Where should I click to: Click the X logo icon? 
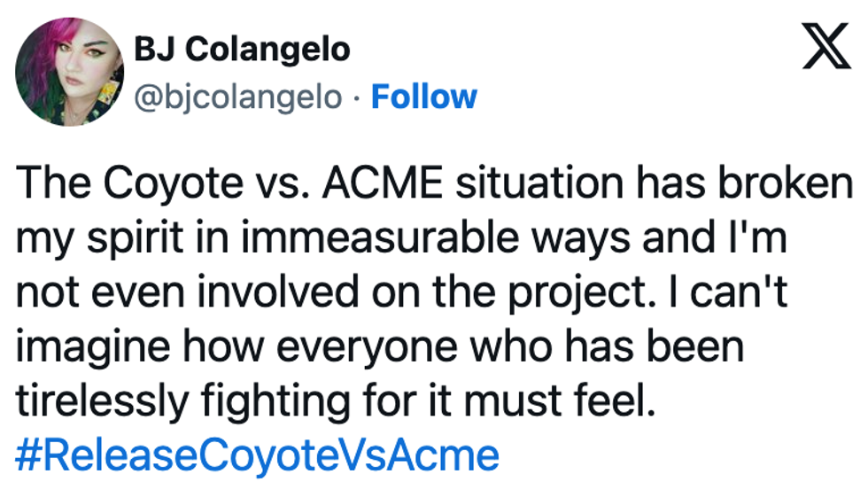coord(825,50)
